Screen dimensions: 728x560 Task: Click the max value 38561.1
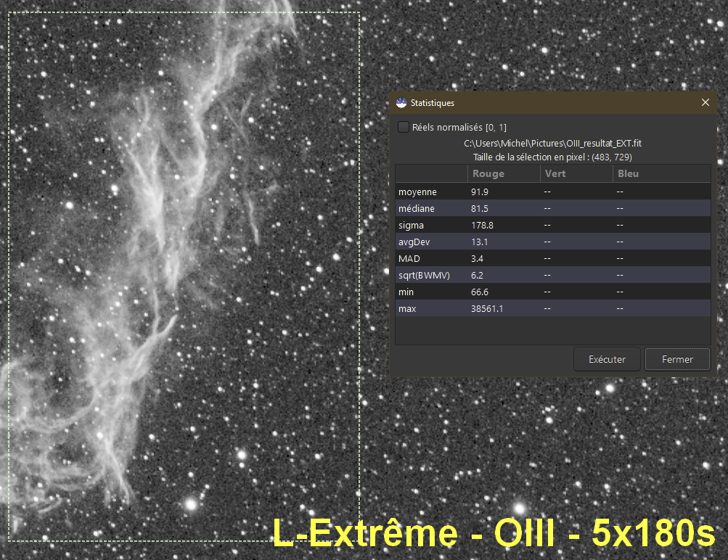tap(487, 308)
